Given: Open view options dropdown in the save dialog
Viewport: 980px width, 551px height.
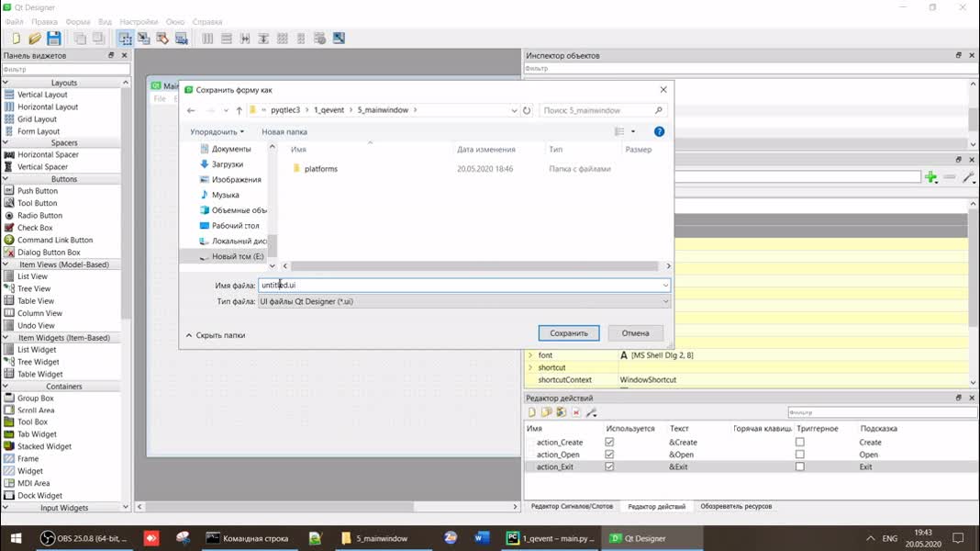Looking at the screenshot, I should [x=633, y=132].
